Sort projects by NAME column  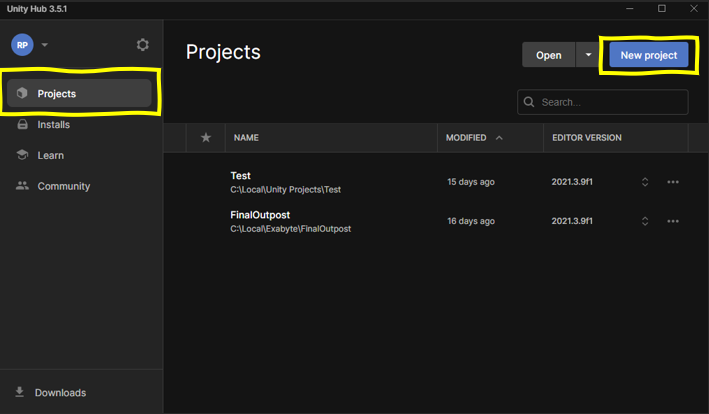(246, 137)
